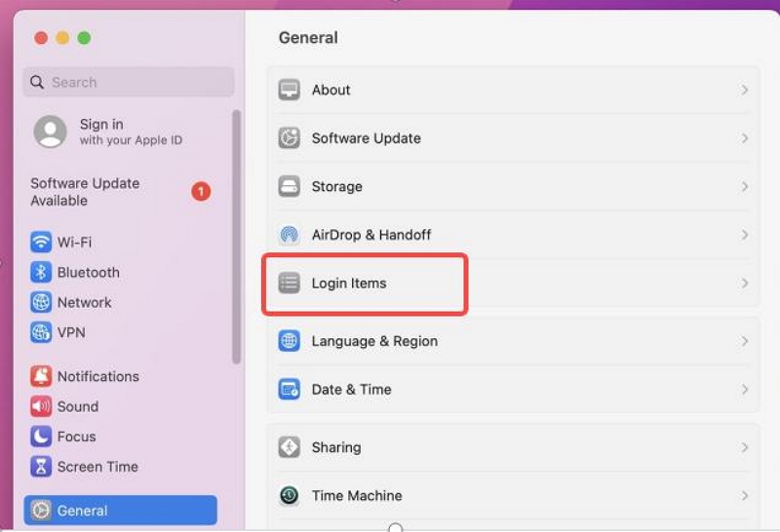Click the Storage drive icon
The width and height of the screenshot is (780, 532).
coord(289,186)
